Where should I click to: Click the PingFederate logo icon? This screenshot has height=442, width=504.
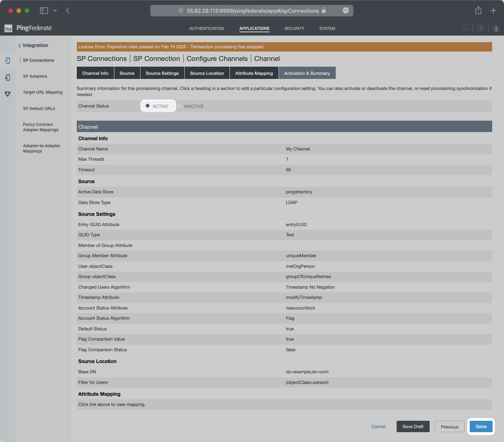tap(8, 28)
